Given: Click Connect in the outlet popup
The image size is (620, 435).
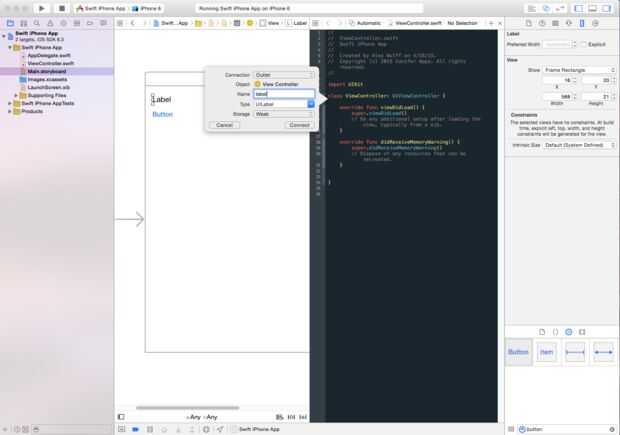Looking at the screenshot, I should click(299, 125).
